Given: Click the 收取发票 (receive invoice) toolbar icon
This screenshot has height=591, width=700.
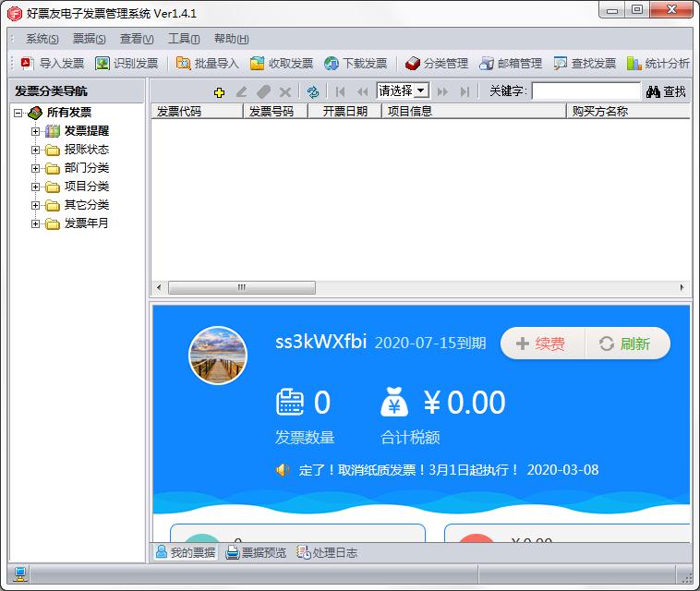Looking at the screenshot, I should [258, 64].
